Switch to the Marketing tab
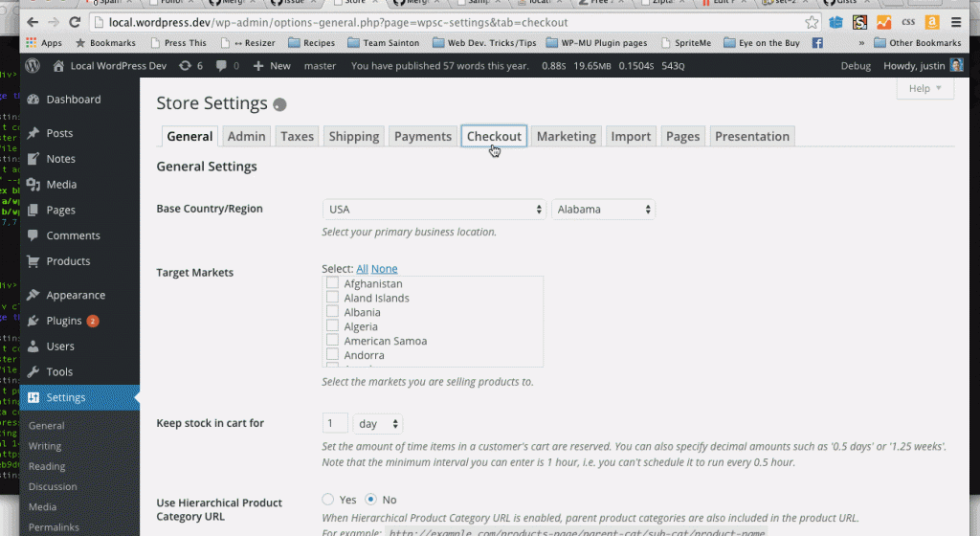 pyautogui.click(x=567, y=136)
